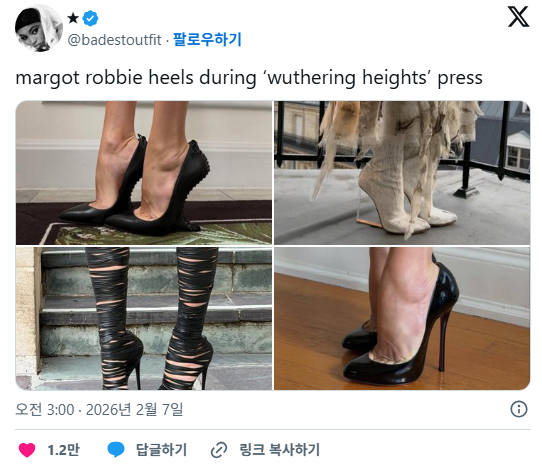Open the info circle icon
The width and height of the screenshot is (542, 467).
tap(518, 409)
